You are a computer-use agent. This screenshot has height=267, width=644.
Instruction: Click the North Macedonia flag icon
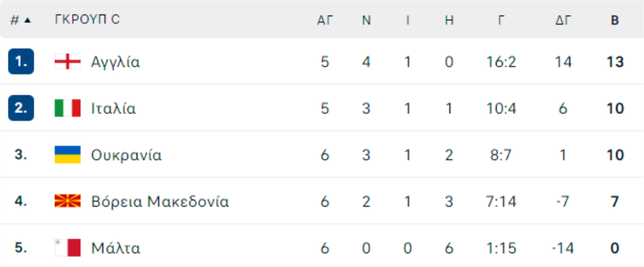point(67,201)
